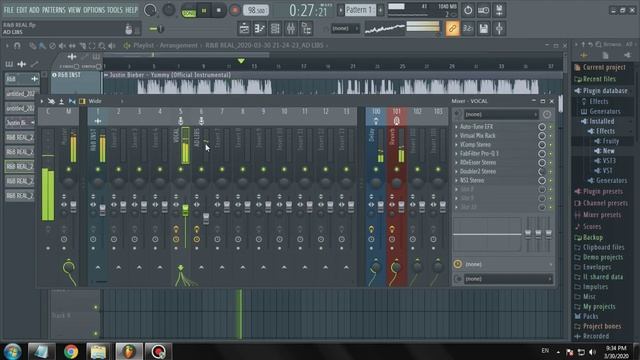640x360 pixels.
Task: Mute Master track via green light
Action: (x=69, y=169)
